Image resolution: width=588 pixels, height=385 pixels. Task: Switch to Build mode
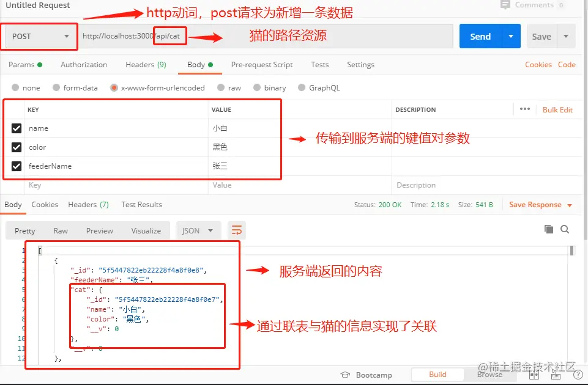pyautogui.click(x=437, y=375)
